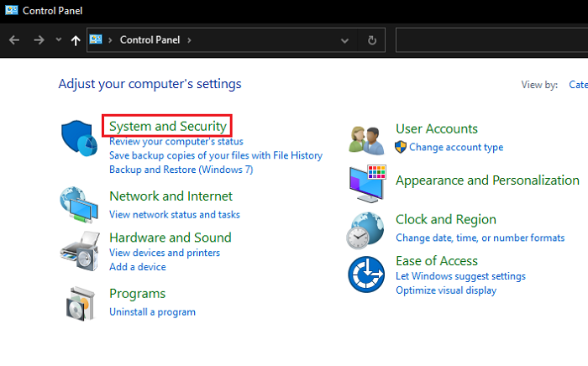Open Uninstall a program link
The image size is (588, 366).
click(x=152, y=312)
